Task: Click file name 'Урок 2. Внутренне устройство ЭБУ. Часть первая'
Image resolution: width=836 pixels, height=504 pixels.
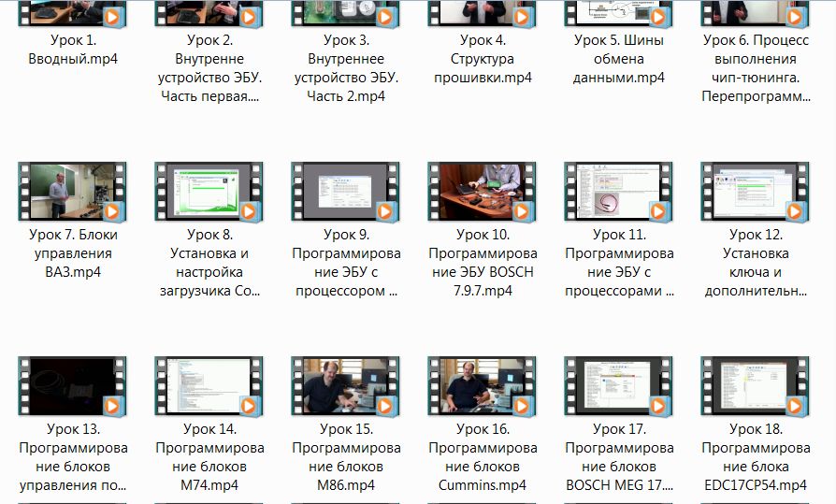Action: 209,68
